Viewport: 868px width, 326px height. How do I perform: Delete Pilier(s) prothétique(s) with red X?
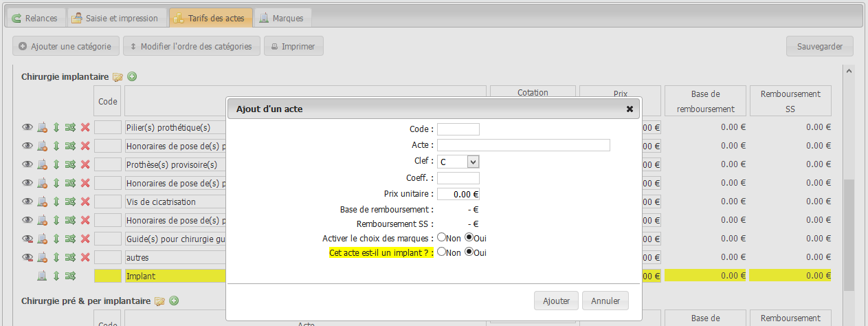(85, 127)
